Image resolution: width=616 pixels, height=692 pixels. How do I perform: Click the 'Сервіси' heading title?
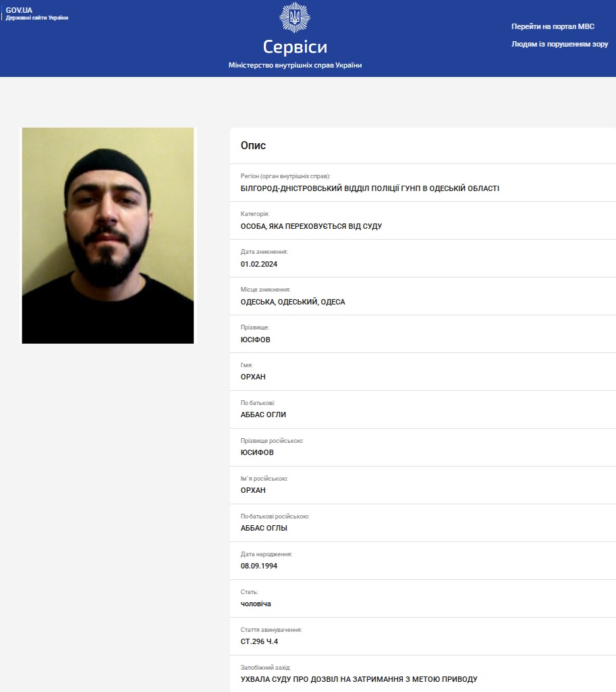click(295, 47)
